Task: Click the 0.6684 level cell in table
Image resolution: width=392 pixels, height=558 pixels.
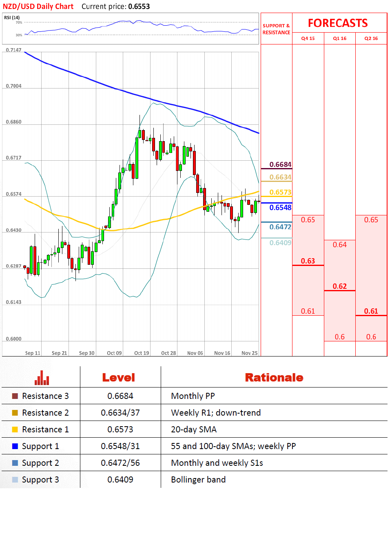Action: [x=120, y=396]
